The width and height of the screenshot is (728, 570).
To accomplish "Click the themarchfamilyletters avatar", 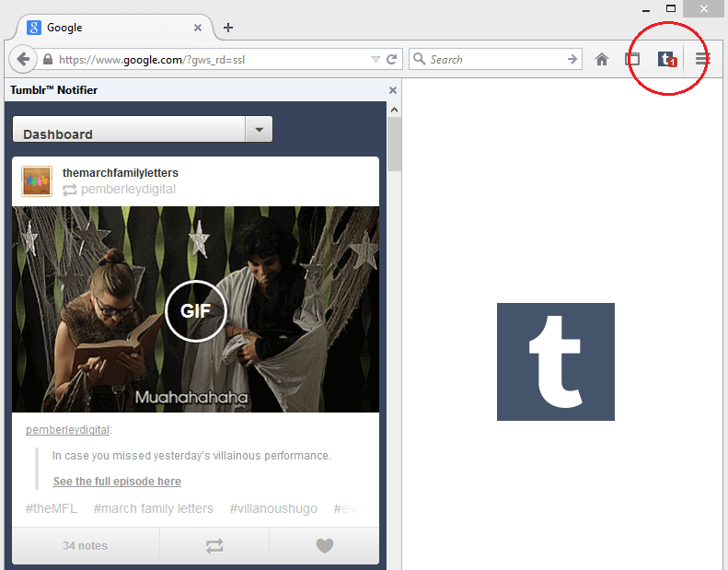I will click(x=37, y=181).
